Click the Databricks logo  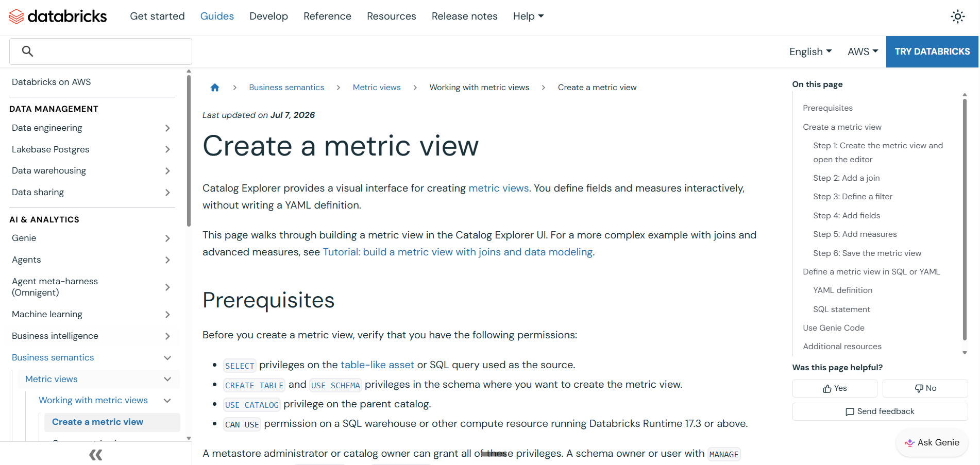[x=58, y=16]
